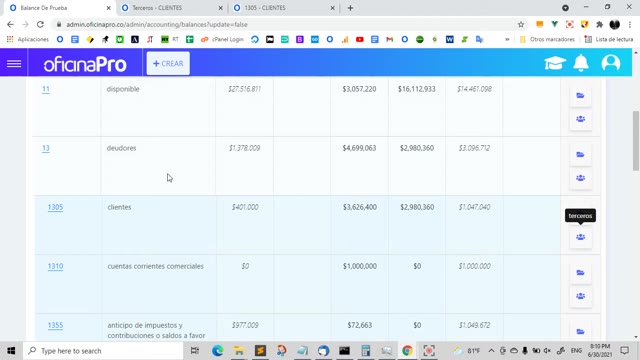Click the CREAR button
The image size is (640, 360).
click(x=168, y=63)
